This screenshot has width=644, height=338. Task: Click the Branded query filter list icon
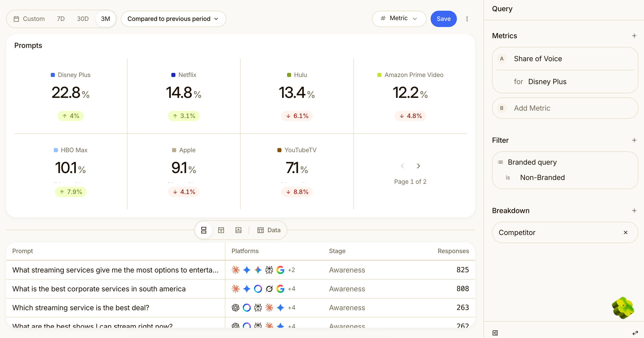[500, 162]
